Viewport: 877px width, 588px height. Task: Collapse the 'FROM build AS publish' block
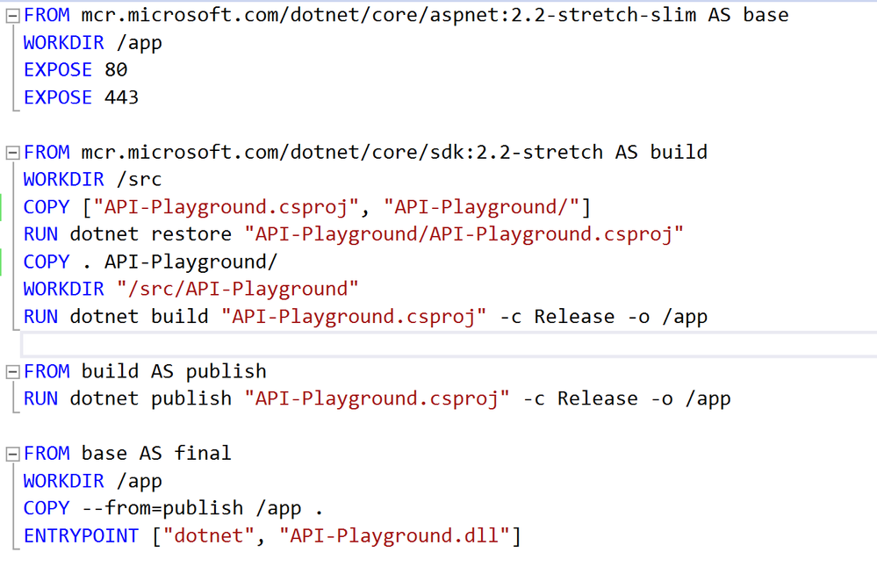[x=12, y=372]
